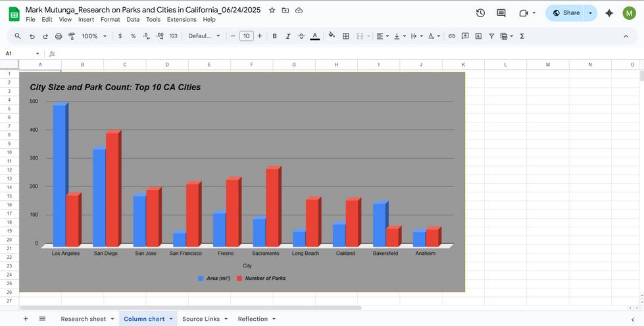Insert a chart from toolbar
644x326 pixels.
coord(478,36)
